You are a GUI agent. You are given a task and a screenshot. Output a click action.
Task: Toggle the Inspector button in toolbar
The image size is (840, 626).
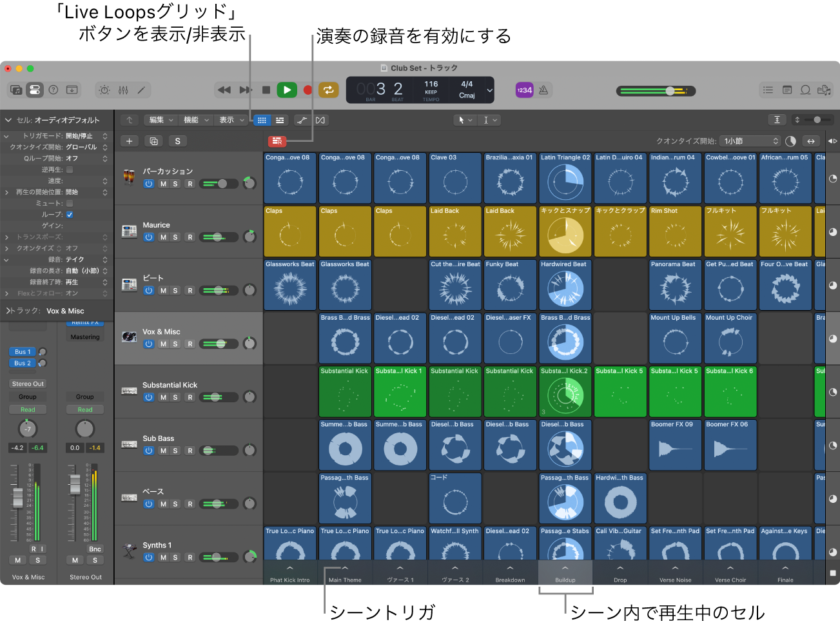[x=34, y=90]
